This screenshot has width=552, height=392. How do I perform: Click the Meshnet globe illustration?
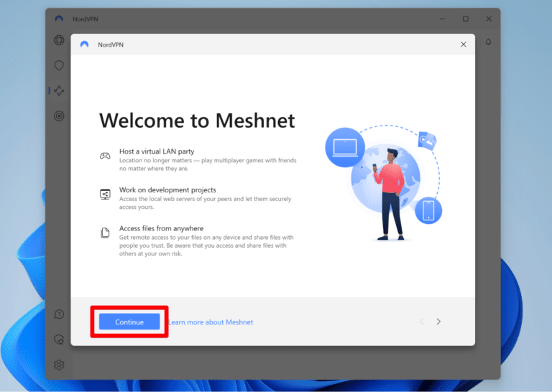(x=382, y=178)
